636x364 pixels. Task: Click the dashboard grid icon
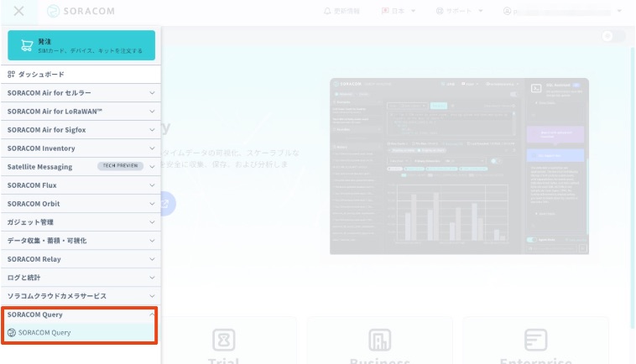pyautogui.click(x=11, y=74)
